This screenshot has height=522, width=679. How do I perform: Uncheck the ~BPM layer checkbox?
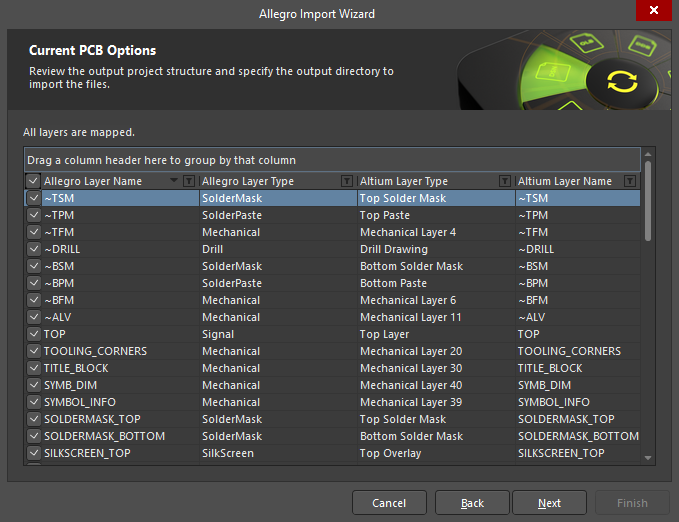34,283
